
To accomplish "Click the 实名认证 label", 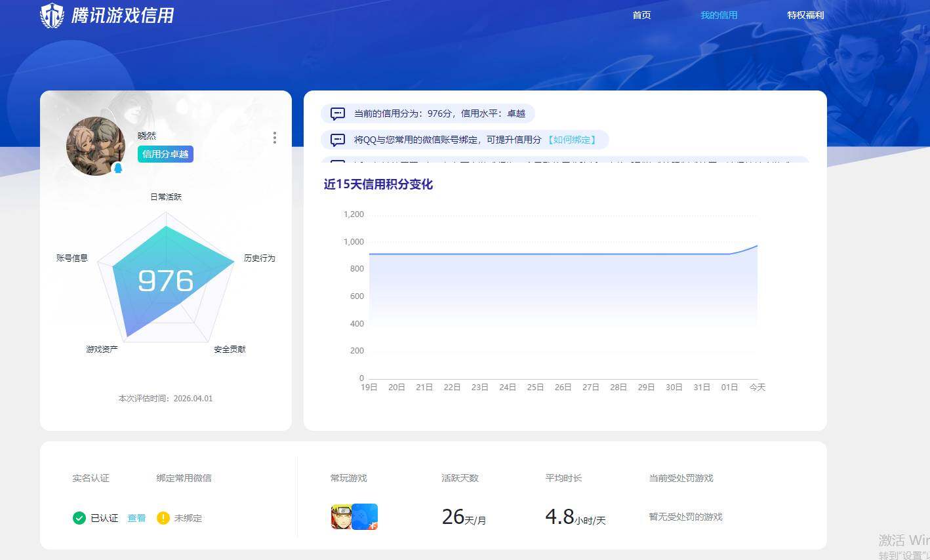I will coord(91,478).
